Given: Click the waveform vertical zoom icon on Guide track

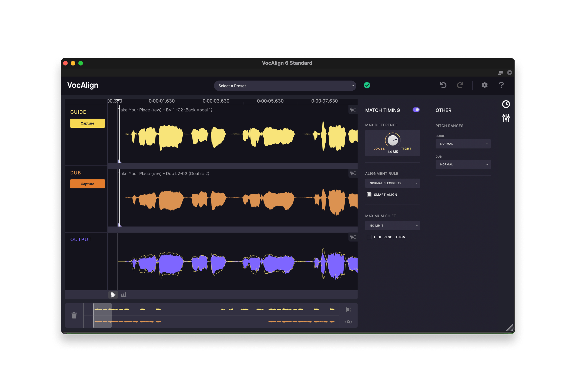Looking at the screenshot, I should [x=352, y=110].
